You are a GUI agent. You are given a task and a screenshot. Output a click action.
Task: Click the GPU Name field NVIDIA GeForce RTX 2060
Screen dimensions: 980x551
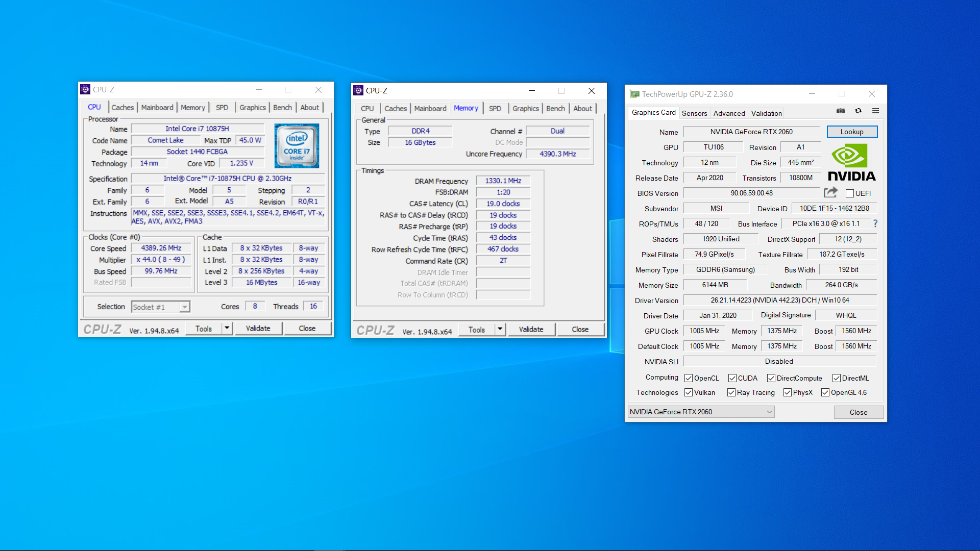click(x=751, y=132)
